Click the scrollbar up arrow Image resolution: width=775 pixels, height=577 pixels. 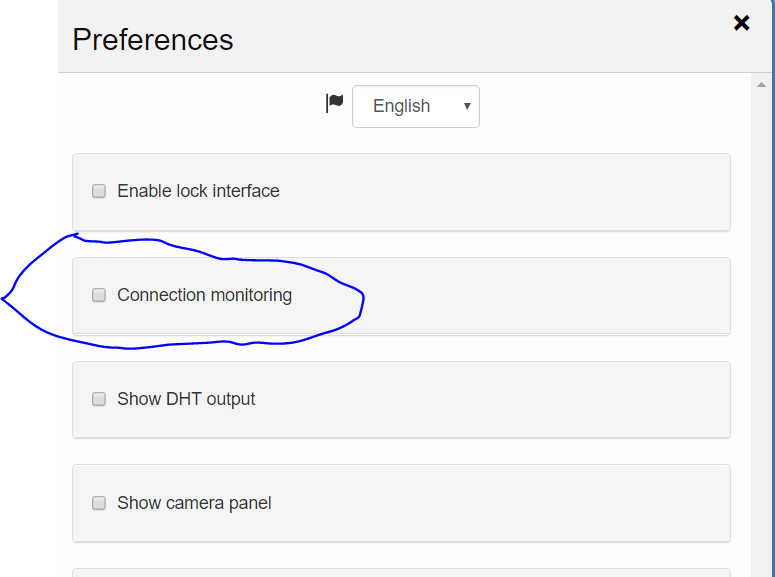point(762,85)
